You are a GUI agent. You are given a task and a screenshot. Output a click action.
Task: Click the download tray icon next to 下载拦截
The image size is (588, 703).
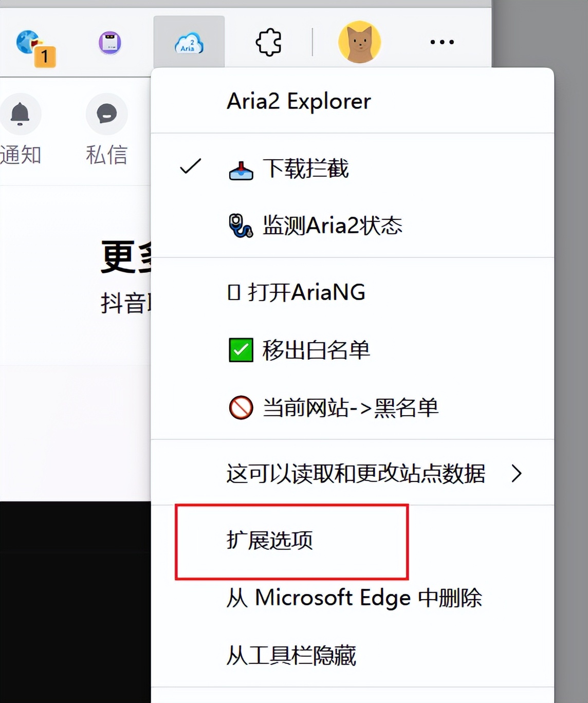point(240,170)
